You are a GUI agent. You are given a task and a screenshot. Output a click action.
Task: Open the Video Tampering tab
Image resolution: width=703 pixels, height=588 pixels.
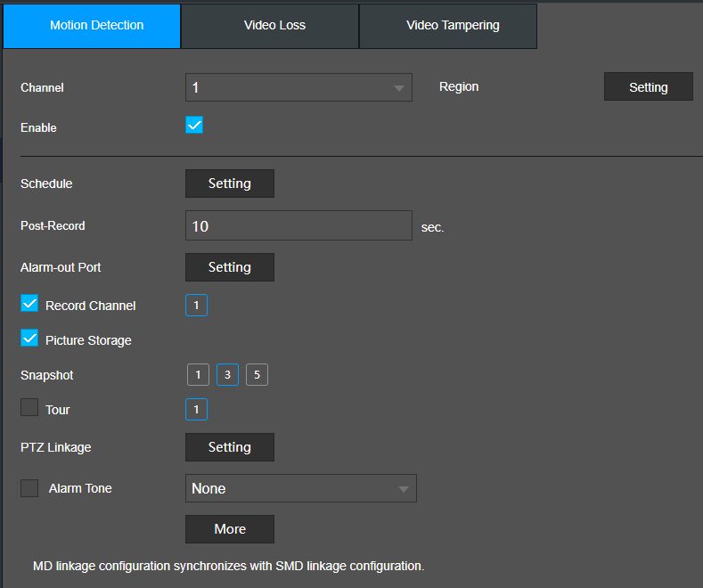point(448,26)
